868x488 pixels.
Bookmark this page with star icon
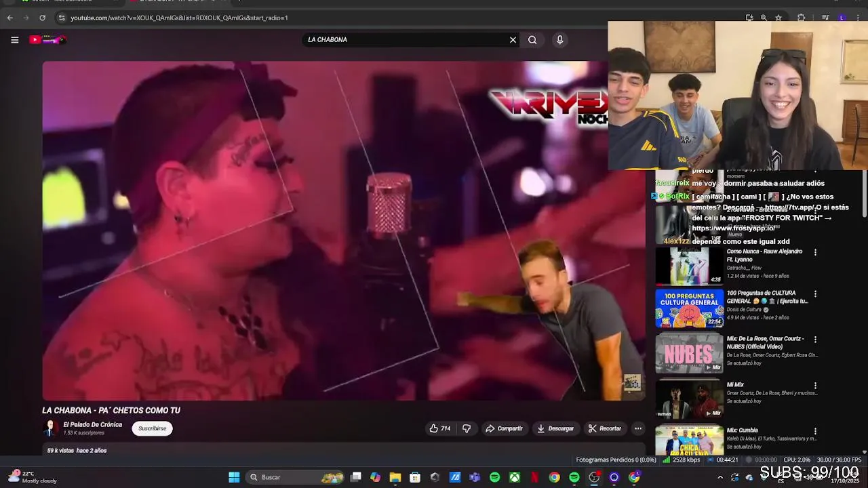[778, 18]
